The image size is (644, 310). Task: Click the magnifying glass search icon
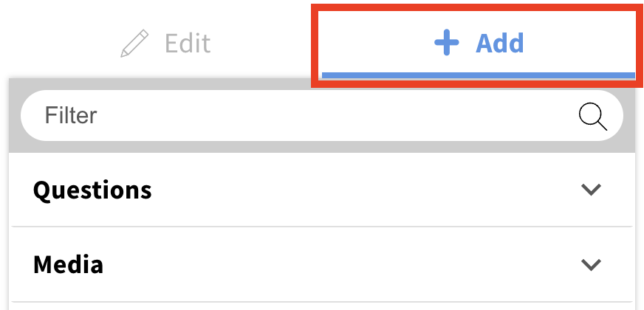point(592,117)
